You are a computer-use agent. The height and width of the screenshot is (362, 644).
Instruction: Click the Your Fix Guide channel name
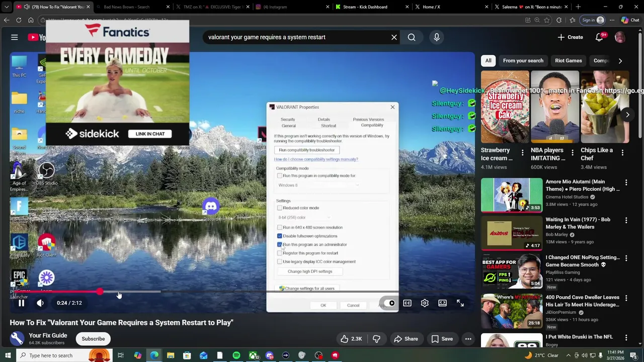coord(48,335)
